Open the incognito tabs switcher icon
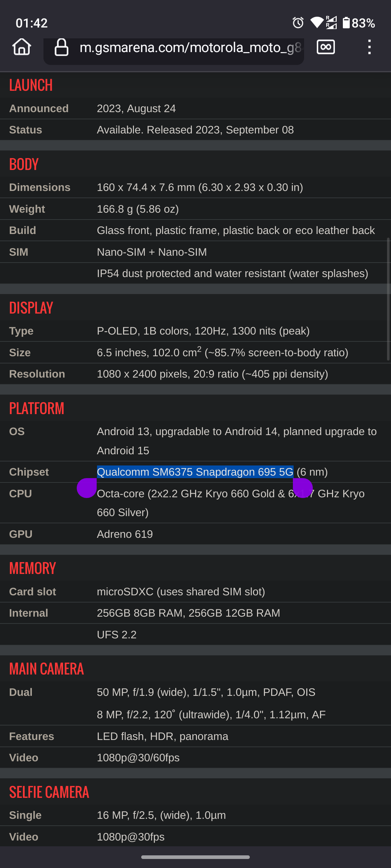This screenshot has width=391, height=868. click(x=326, y=47)
